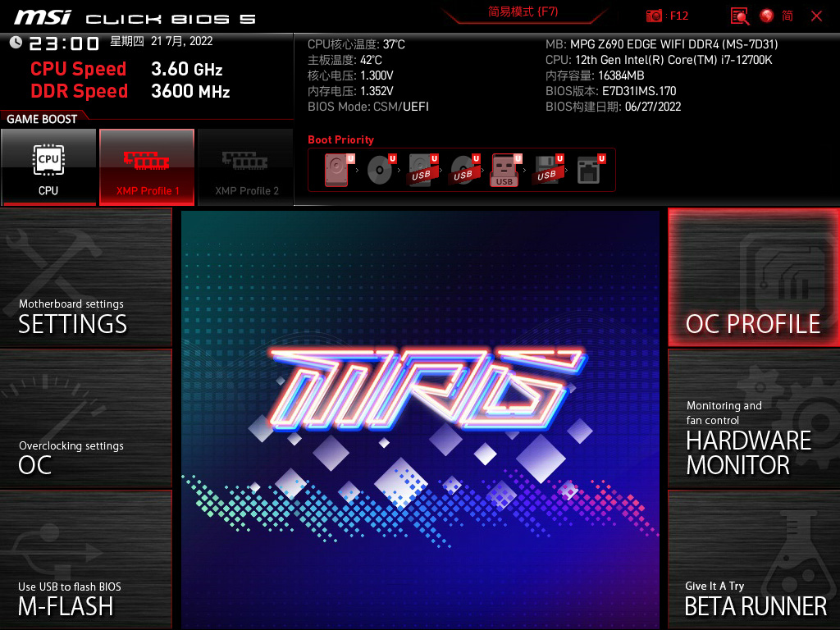Image resolution: width=840 pixels, height=630 pixels.
Task: Click the GAME BOOST label
Action: (x=42, y=119)
